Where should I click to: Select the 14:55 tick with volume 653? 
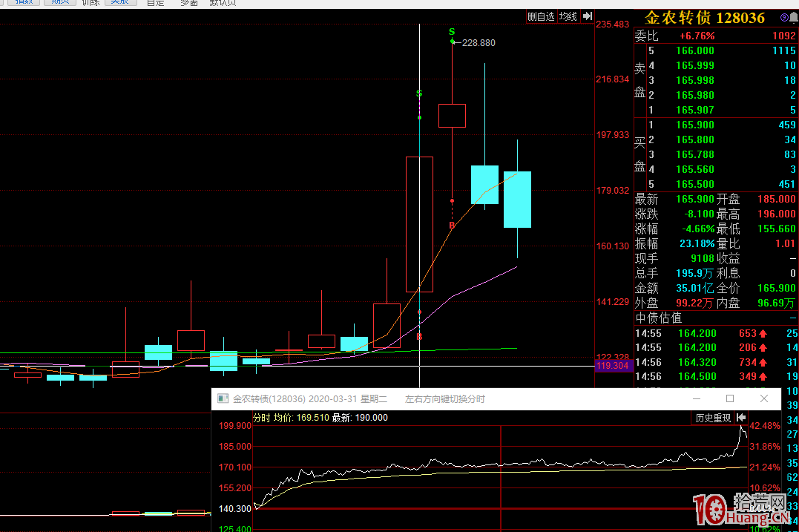(716, 333)
